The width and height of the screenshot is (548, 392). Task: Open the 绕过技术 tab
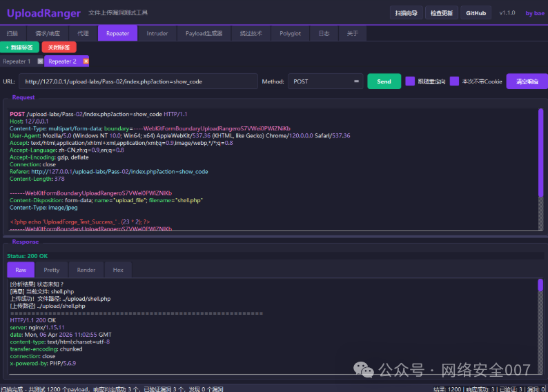[x=251, y=33]
